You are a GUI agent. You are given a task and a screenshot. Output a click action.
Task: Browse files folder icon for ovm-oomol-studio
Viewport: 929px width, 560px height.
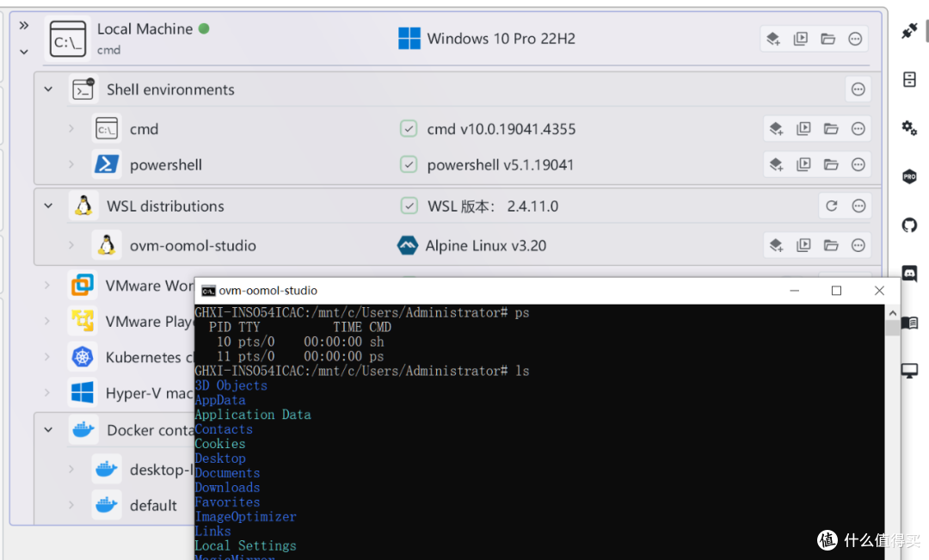pyautogui.click(x=831, y=245)
